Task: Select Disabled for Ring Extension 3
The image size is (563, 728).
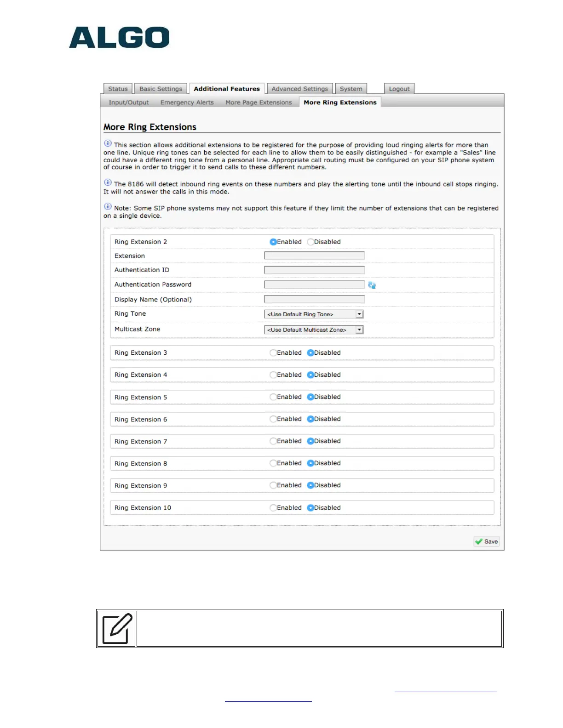Action: pos(310,353)
